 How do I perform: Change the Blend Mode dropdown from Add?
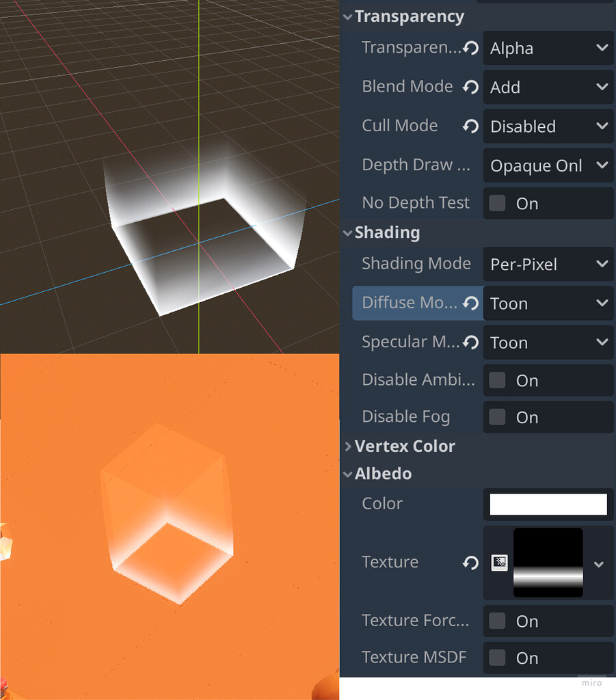(548, 87)
